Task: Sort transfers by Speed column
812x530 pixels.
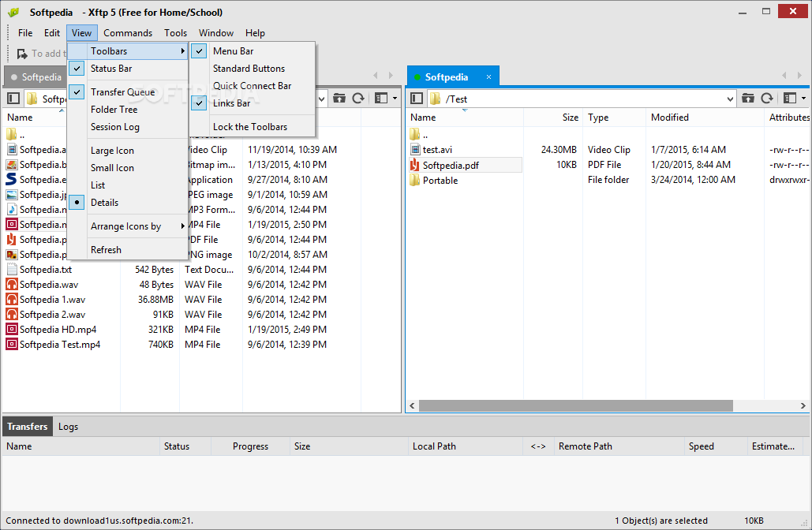Action: [716, 446]
